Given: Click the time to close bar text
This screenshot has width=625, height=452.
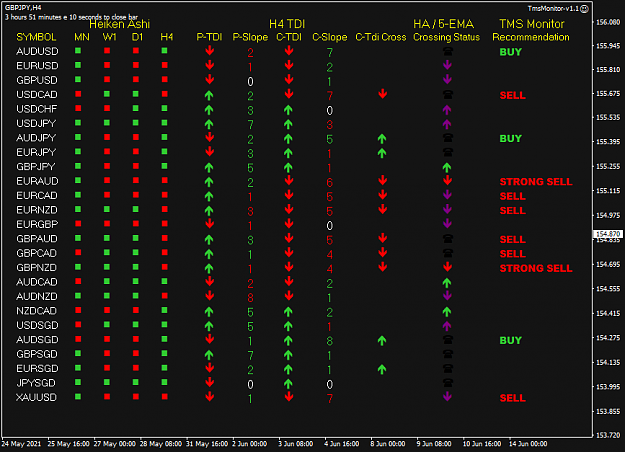Looking at the screenshot, I should point(71,17).
